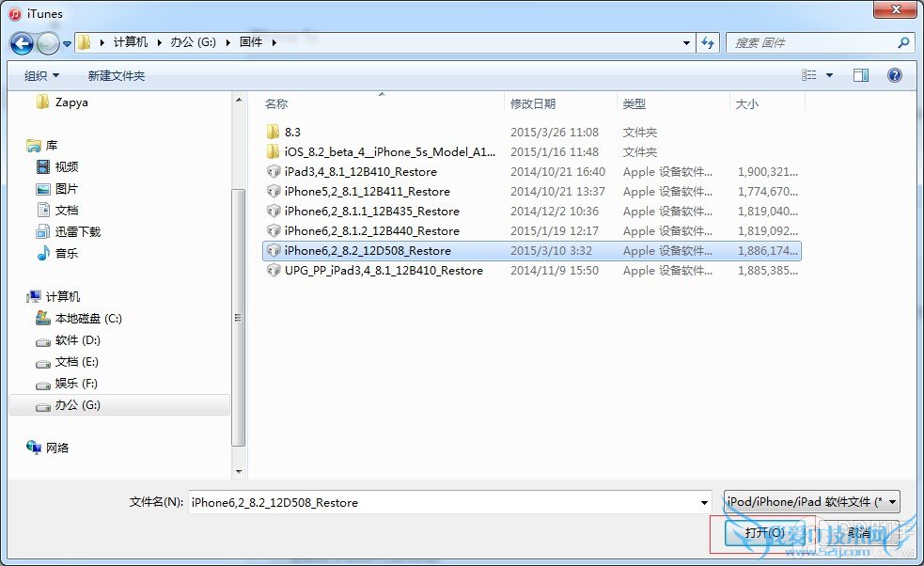The width and height of the screenshot is (924, 566).
Task: Click the iPad3,4_8.1_12B410_Restore file icon
Action: click(274, 171)
